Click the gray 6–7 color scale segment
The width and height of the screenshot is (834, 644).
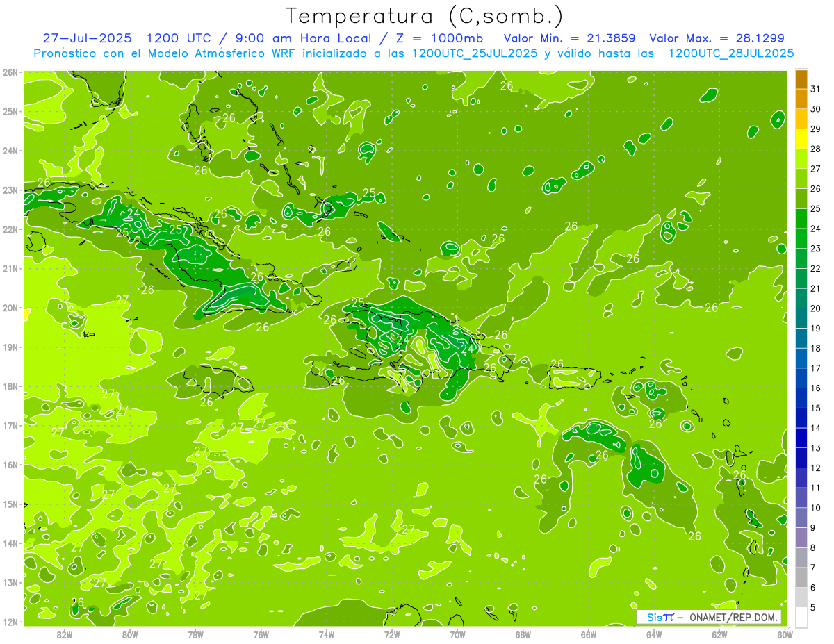click(801, 577)
